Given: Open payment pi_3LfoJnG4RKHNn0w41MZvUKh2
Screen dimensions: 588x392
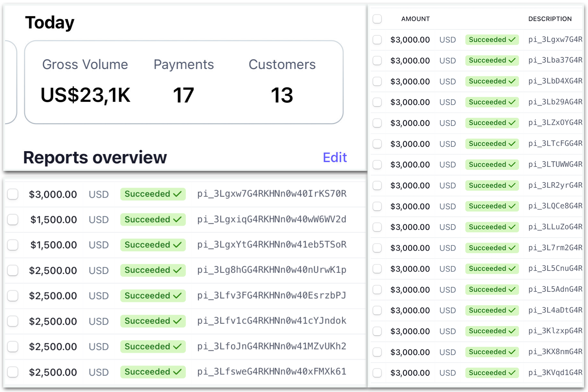Looking at the screenshot, I should pyautogui.click(x=271, y=346).
